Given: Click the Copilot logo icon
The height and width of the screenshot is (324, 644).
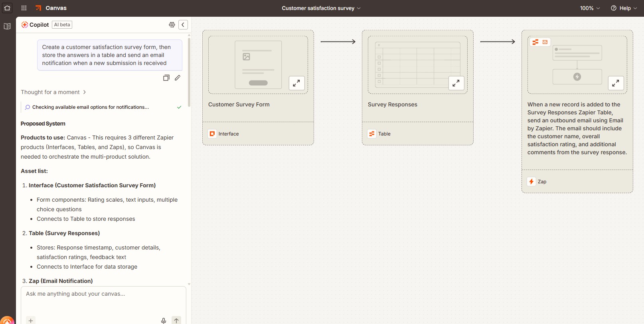Looking at the screenshot, I should pyautogui.click(x=24, y=25).
